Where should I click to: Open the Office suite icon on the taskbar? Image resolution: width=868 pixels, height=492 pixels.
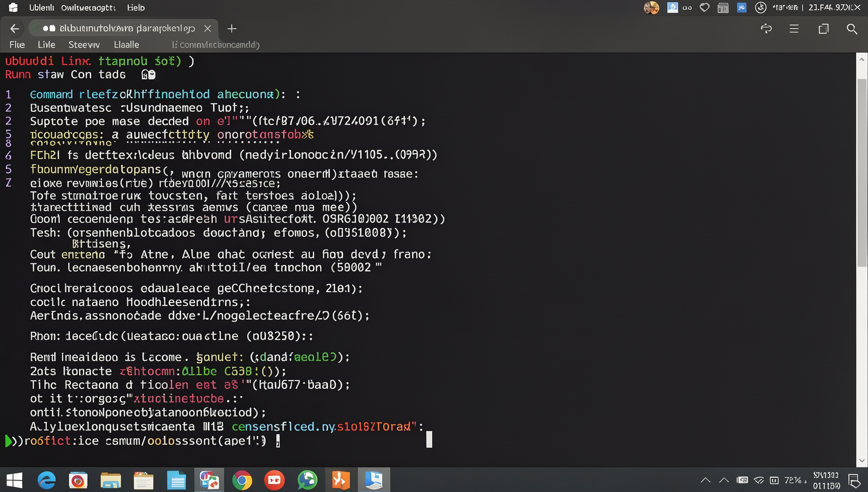click(209, 481)
